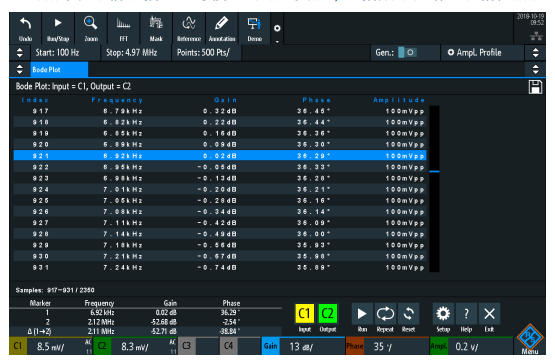
Task: Click the Run/Stop toolbar icon
Action: [58, 29]
